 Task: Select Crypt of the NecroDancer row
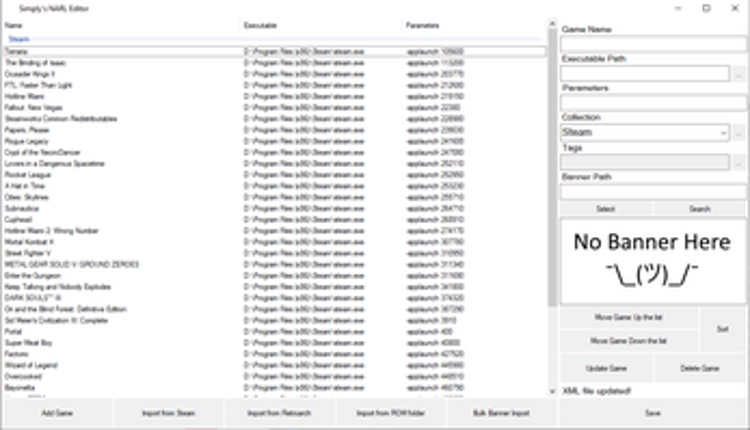coord(274,152)
